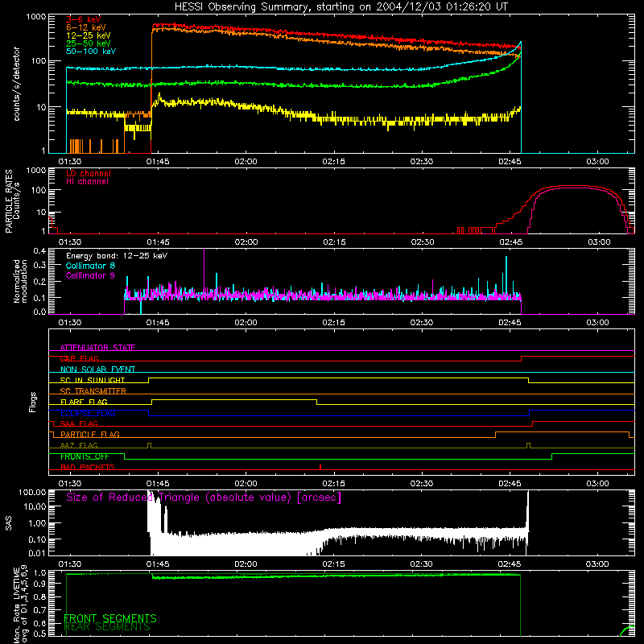
Task: Click the AAZ FLAG label
Action: (x=79, y=445)
